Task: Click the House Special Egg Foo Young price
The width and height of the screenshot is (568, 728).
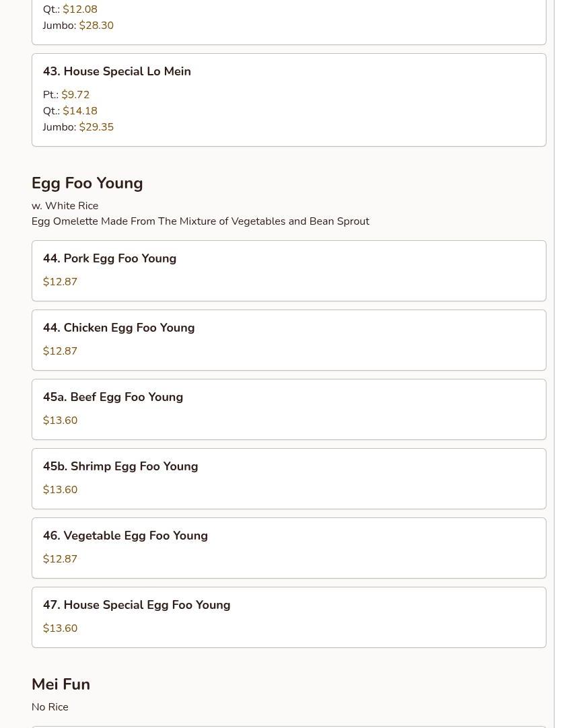Action: click(x=60, y=628)
